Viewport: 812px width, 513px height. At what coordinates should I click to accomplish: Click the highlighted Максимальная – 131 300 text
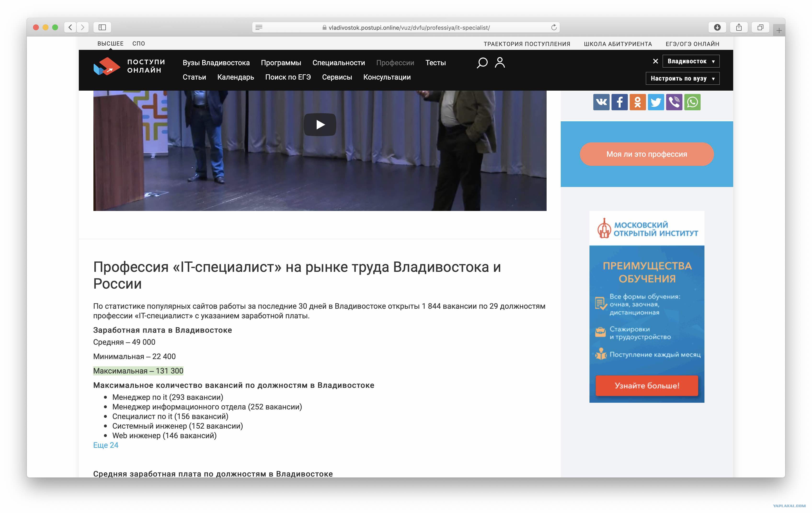point(138,371)
